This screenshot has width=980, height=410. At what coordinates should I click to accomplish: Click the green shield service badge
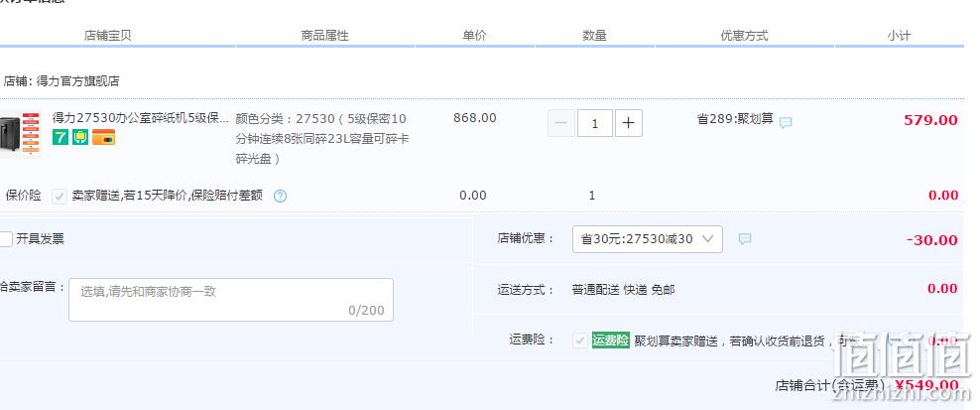point(80,137)
